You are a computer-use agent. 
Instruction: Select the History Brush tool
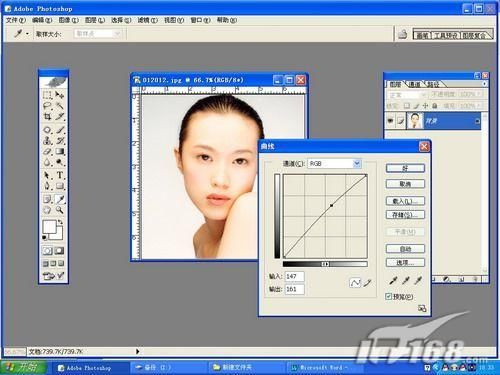point(60,141)
